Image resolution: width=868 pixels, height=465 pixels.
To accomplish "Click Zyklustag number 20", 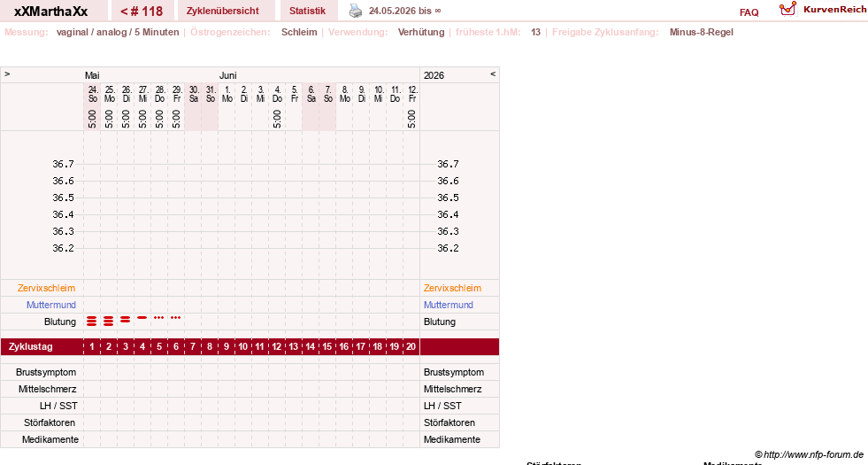I will pyautogui.click(x=411, y=347).
